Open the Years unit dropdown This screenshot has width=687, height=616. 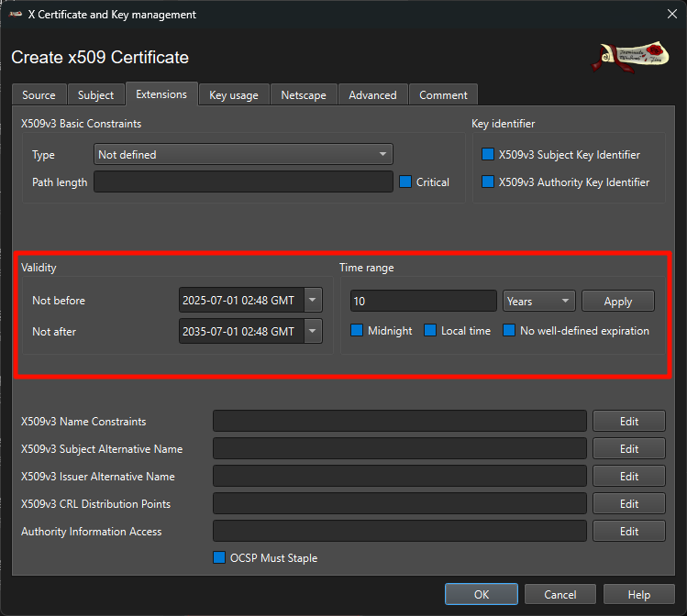coord(539,301)
